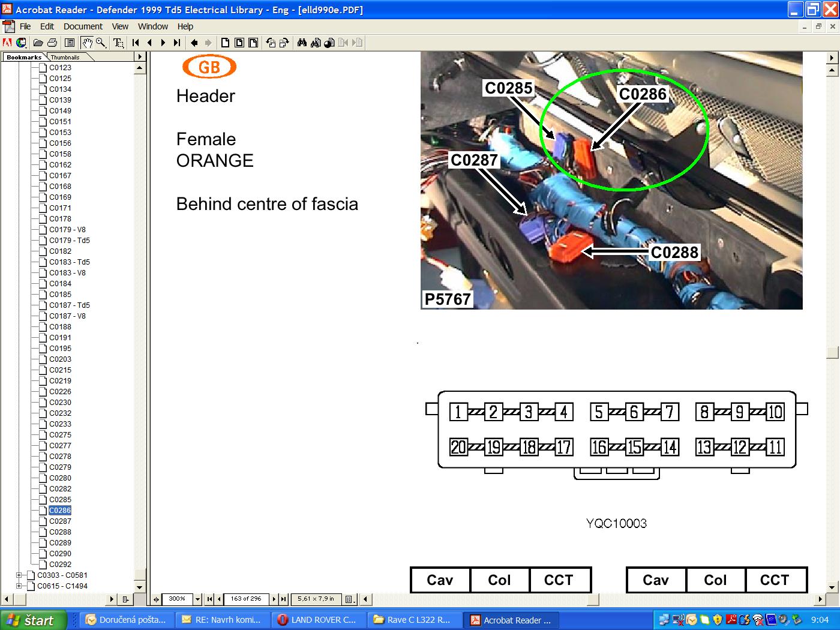Select the Hand tool
Screen dimensions: 840x630
(87, 43)
